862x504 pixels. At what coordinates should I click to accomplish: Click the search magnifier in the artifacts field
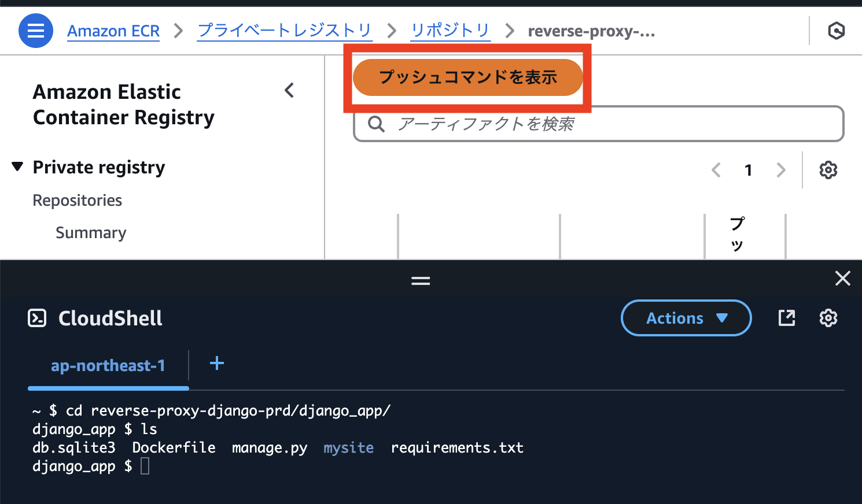376,124
